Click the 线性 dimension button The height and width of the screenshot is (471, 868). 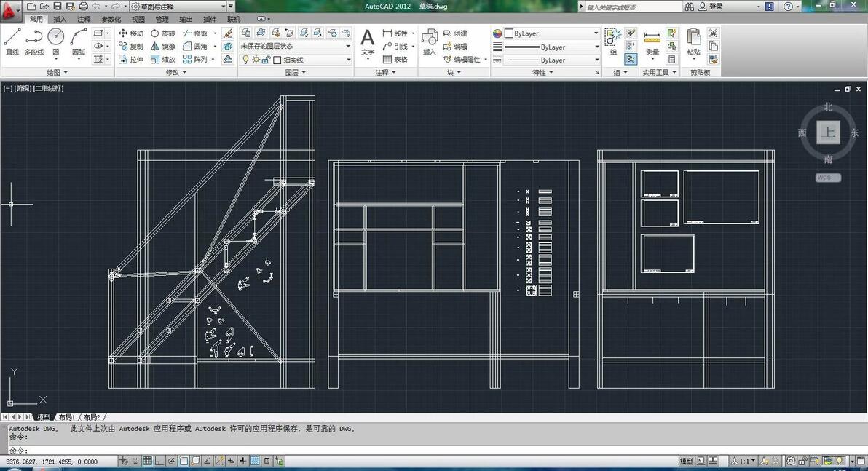click(x=395, y=33)
